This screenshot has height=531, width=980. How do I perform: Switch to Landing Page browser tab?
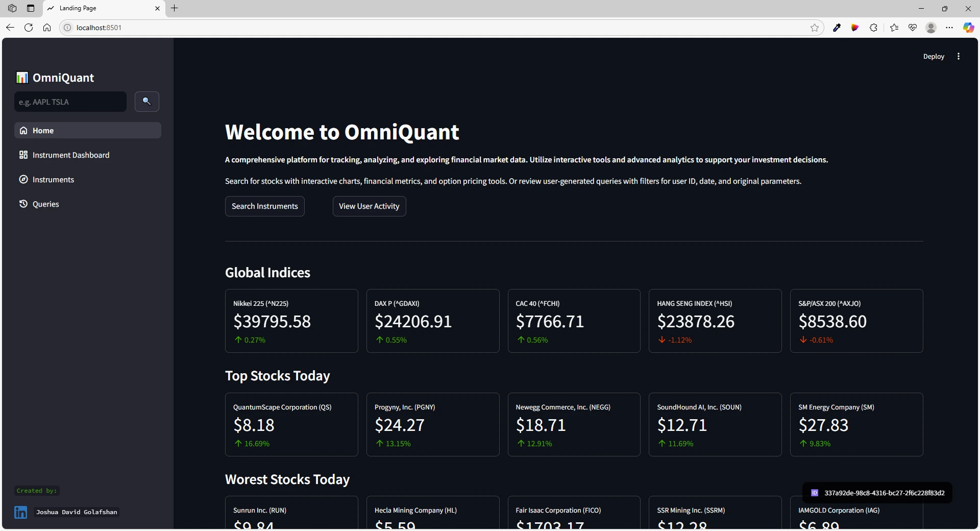tap(104, 8)
